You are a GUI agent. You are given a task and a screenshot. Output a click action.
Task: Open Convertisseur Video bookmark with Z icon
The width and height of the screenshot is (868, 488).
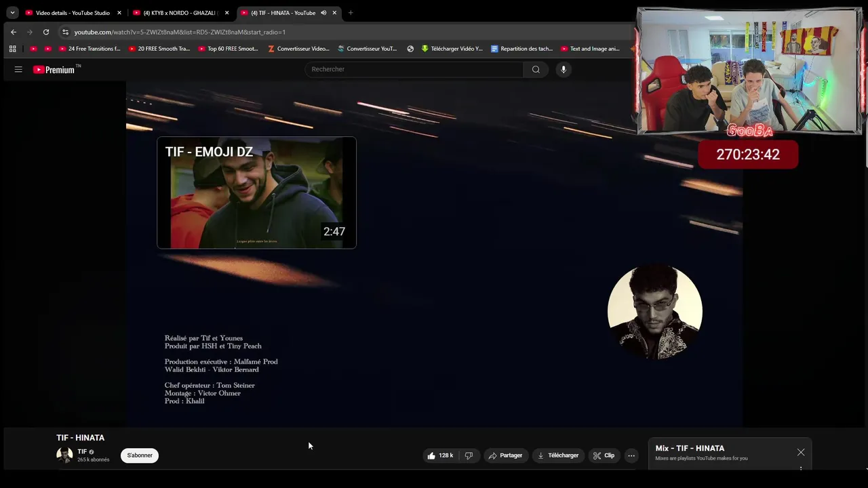(x=298, y=49)
